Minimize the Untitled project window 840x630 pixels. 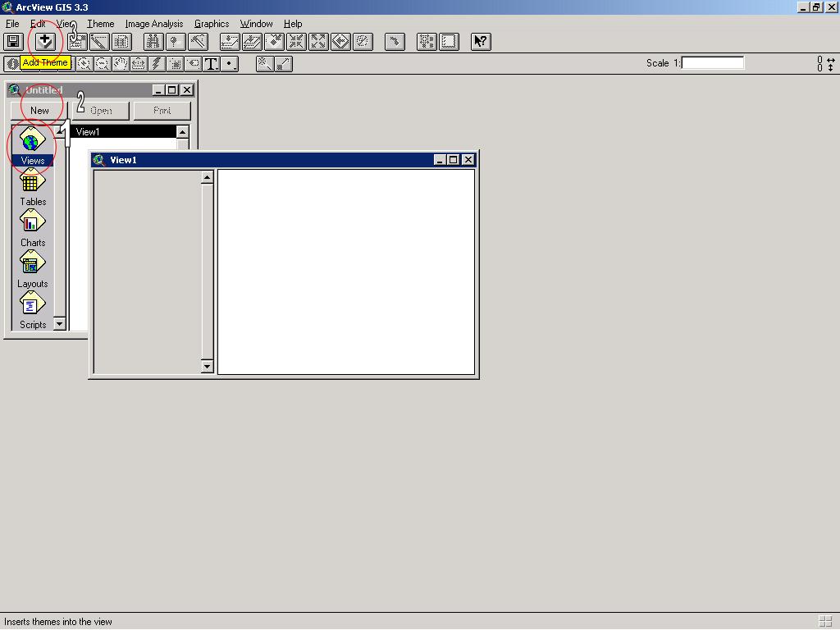(x=157, y=90)
